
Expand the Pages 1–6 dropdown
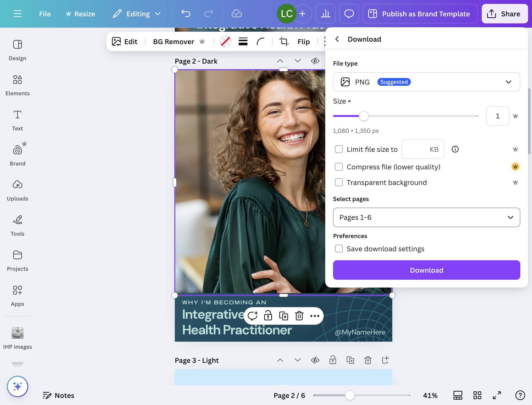[x=426, y=217]
